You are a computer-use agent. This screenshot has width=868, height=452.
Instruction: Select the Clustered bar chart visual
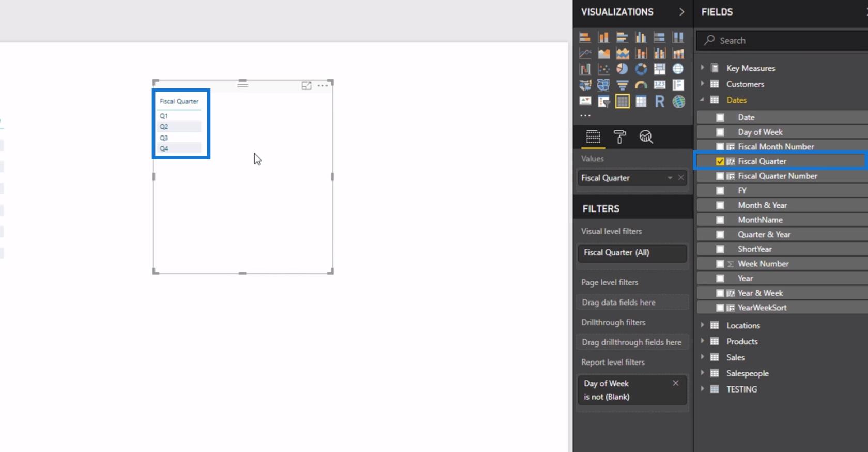pyautogui.click(x=622, y=37)
